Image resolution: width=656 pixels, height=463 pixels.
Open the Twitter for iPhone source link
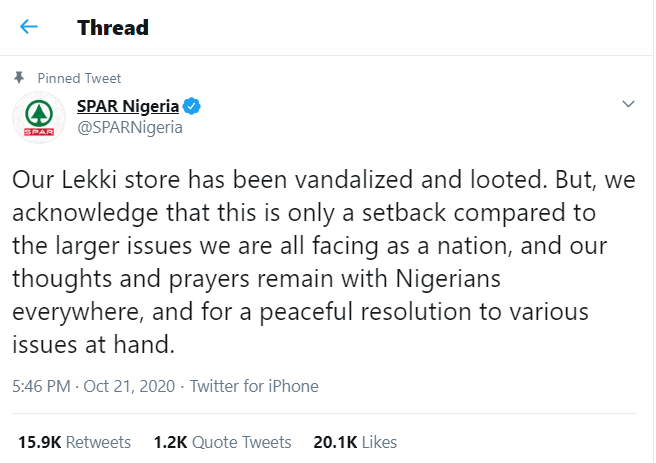tap(254, 386)
